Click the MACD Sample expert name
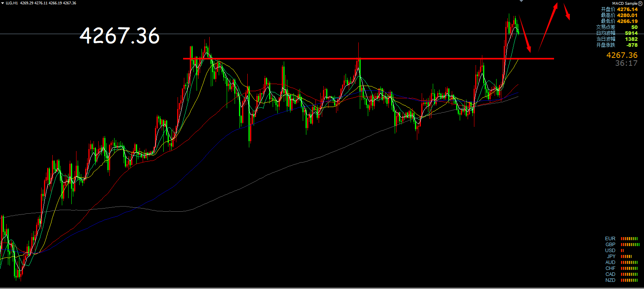The height and width of the screenshot is (289, 644). click(x=625, y=3)
